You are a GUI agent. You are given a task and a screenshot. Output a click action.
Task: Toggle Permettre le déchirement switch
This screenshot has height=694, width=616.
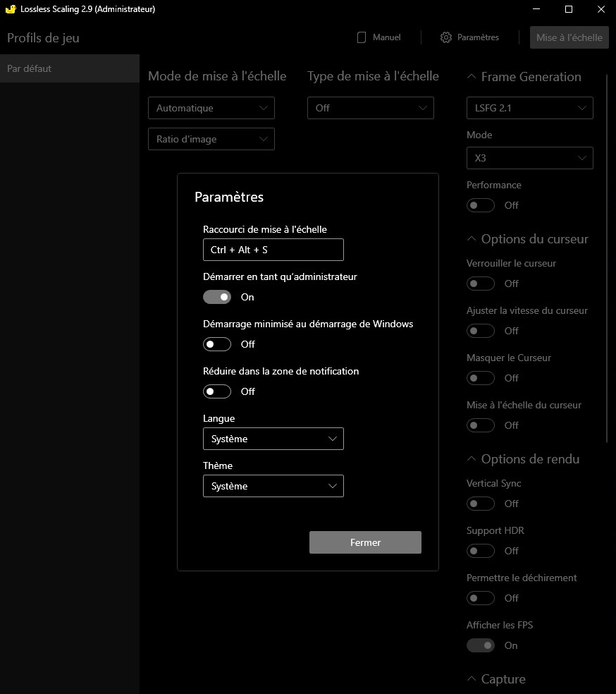click(481, 598)
